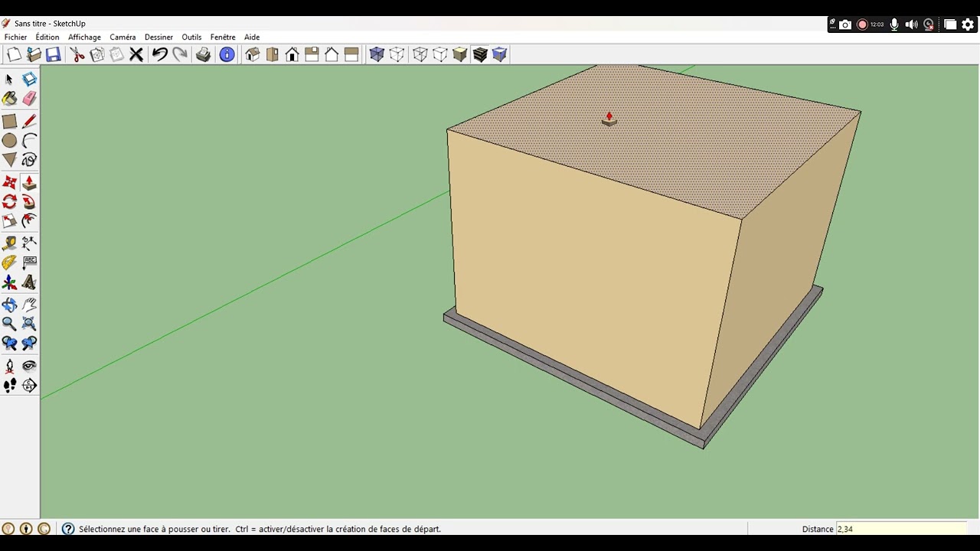The height and width of the screenshot is (551, 980).
Task: Choose the Rotate tool
Action: [9, 202]
